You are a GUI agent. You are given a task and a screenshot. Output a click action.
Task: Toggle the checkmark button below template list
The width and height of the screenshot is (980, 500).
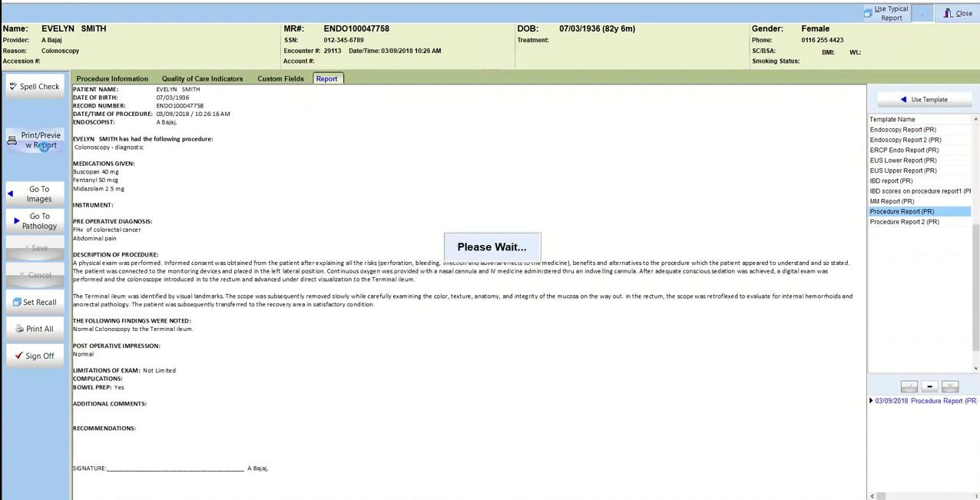909,386
